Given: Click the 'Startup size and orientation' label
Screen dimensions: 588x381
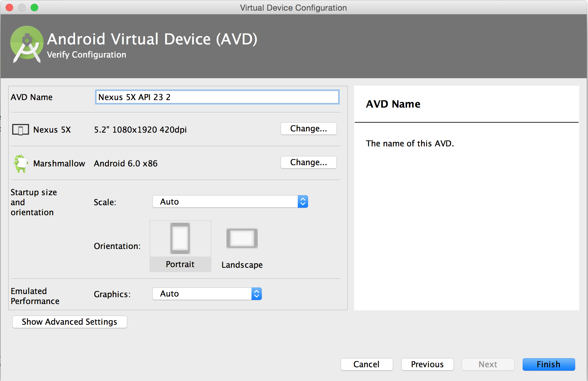Looking at the screenshot, I should (34, 202).
